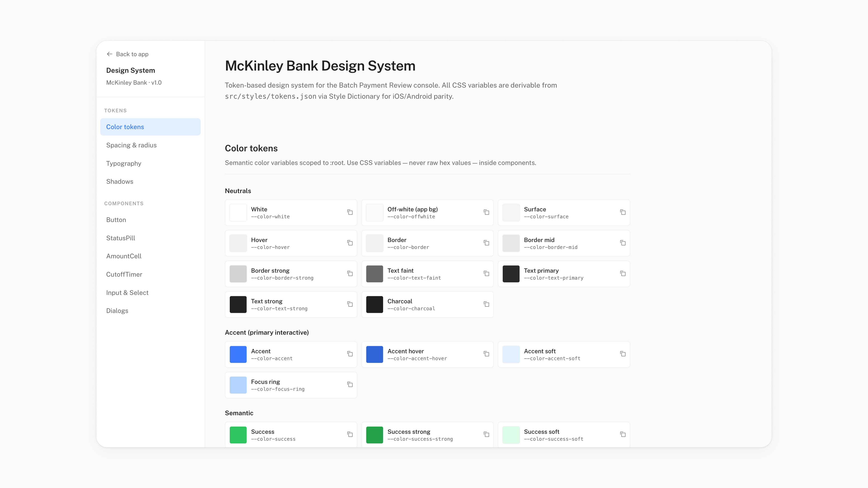Click the Accent blue swatch

pos(238,354)
